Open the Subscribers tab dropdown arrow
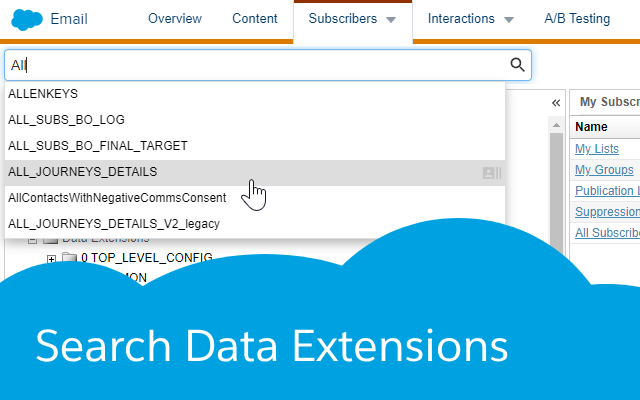The image size is (640, 400). [391, 19]
